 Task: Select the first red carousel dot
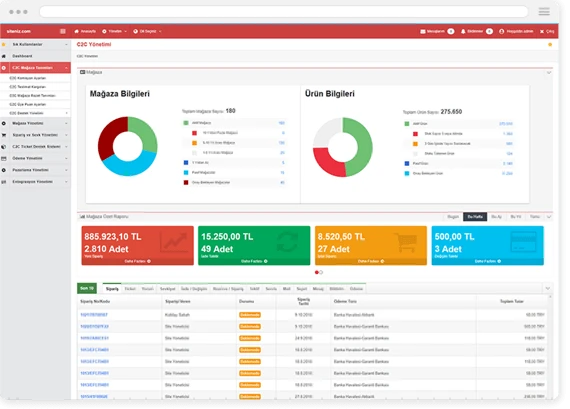317,272
